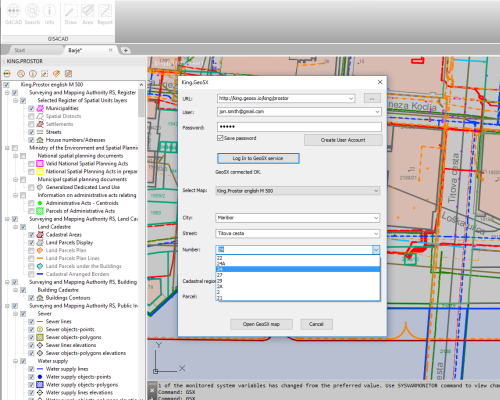500x400 pixels.
Task: Uncheck the Streets layer checkbox
Action: point(31,132)
